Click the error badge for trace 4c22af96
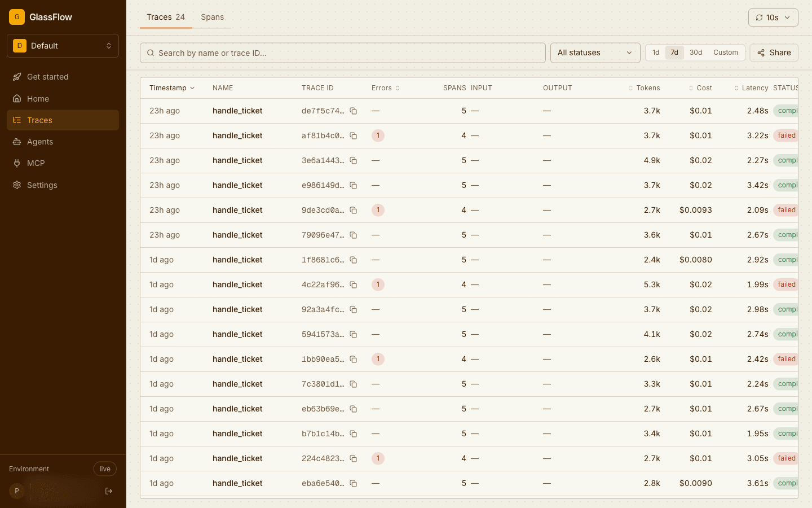This screenshot has height=508, width=812. pos(378,284)
